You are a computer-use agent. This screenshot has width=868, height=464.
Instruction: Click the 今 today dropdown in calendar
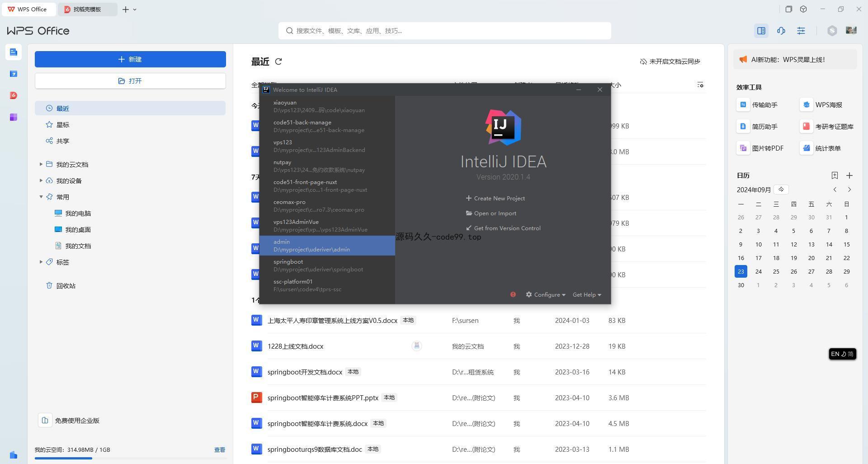(781, 189)
